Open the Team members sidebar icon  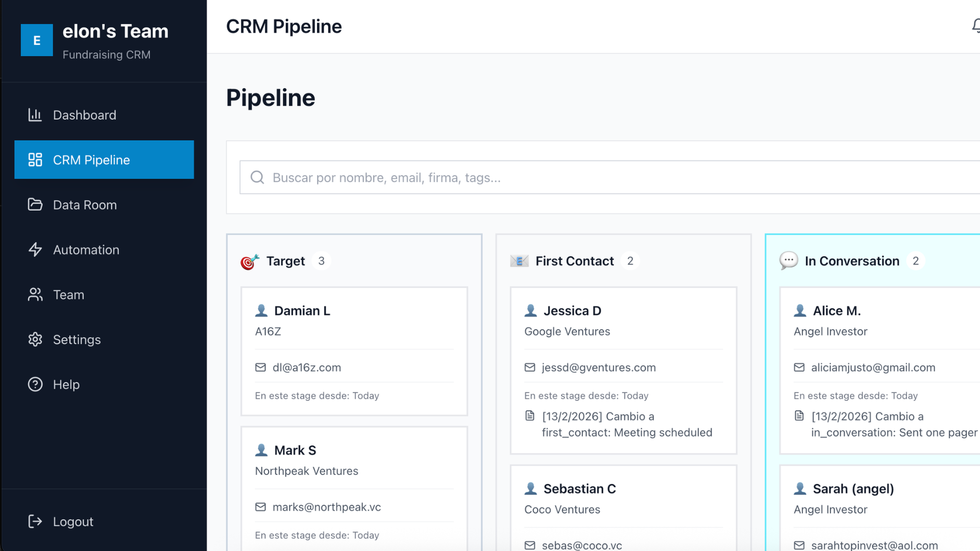35,294
